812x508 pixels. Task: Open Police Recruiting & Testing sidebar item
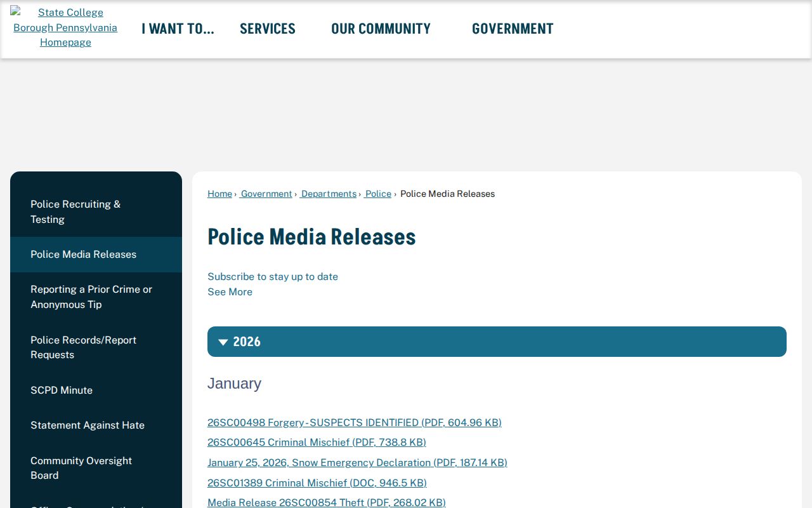[96, 211]
